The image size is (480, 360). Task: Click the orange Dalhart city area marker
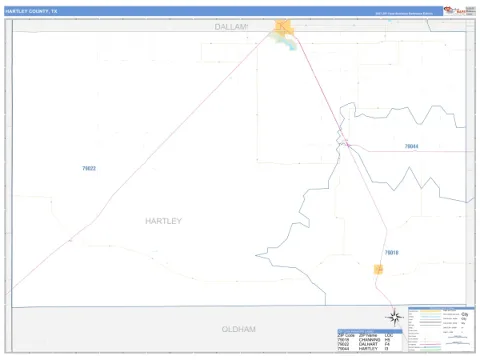tap(284, 27)
